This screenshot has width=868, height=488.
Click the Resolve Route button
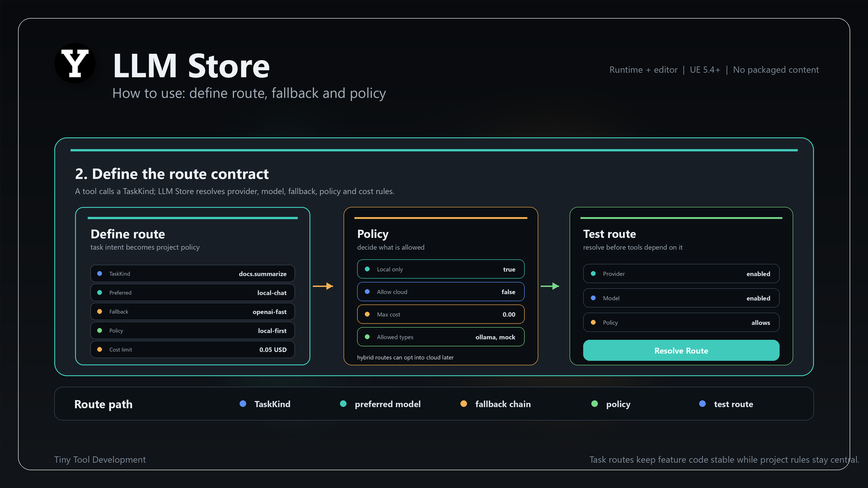(681, 350)
